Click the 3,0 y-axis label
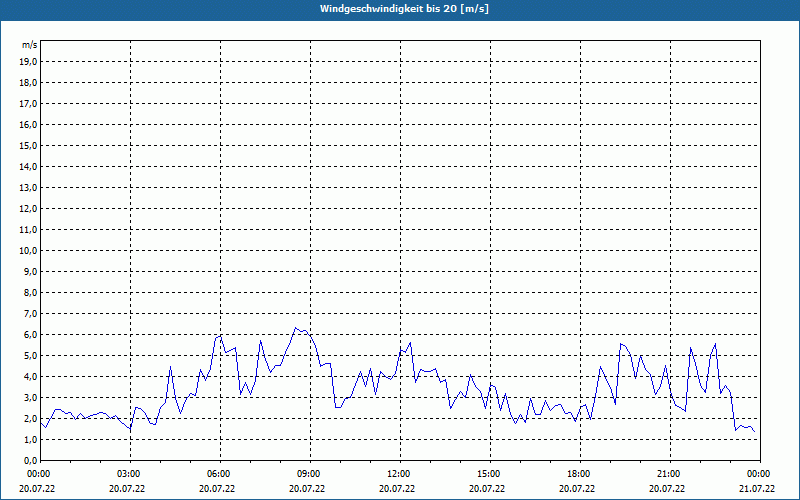800x500 pixels. point(30,397)
